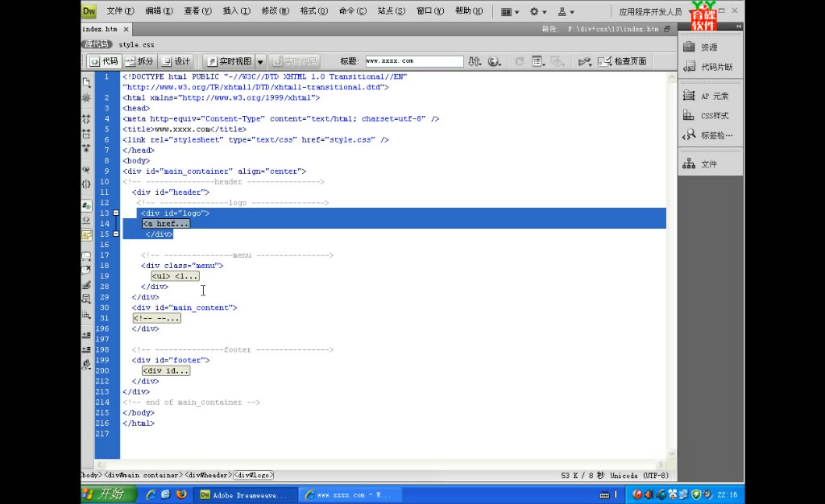825x504 pixels.
Task: Switch to Design view (设计)
Action: click(176, 61)
